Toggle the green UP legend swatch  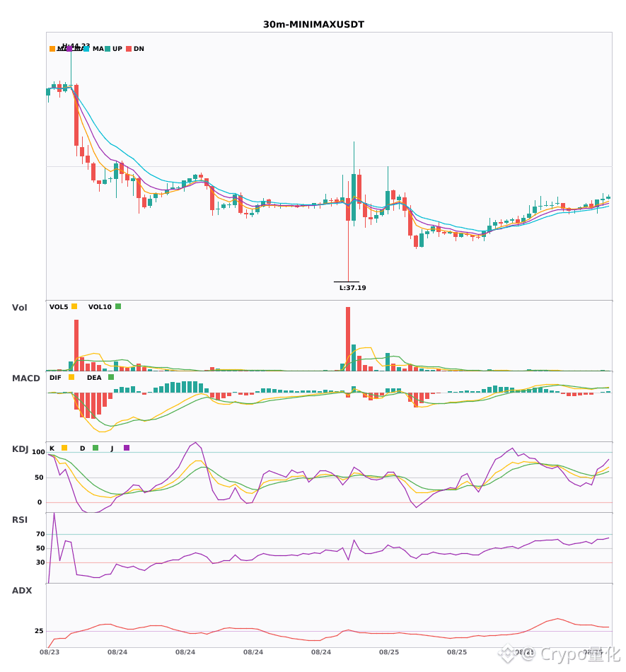(x=108, y=49)
